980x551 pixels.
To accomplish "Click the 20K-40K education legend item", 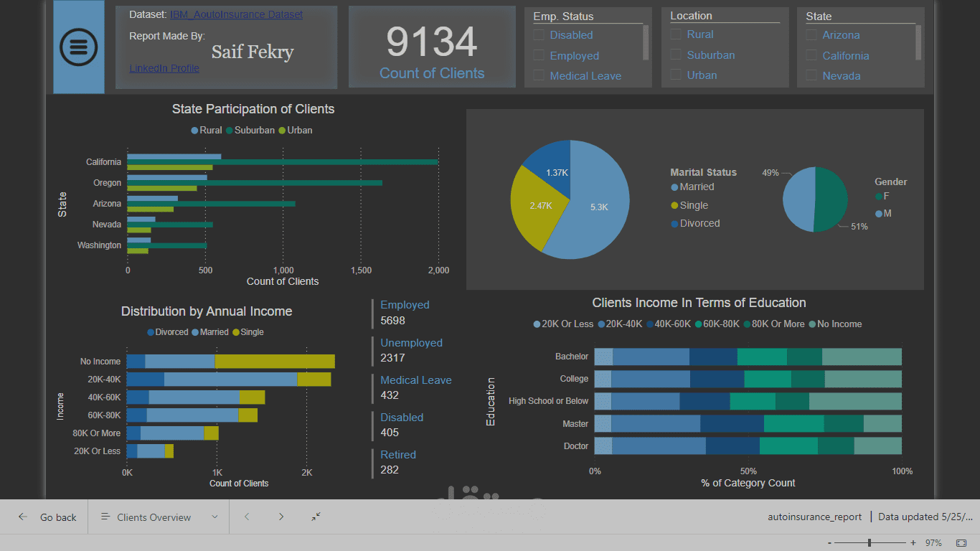I will coord(620,324).
